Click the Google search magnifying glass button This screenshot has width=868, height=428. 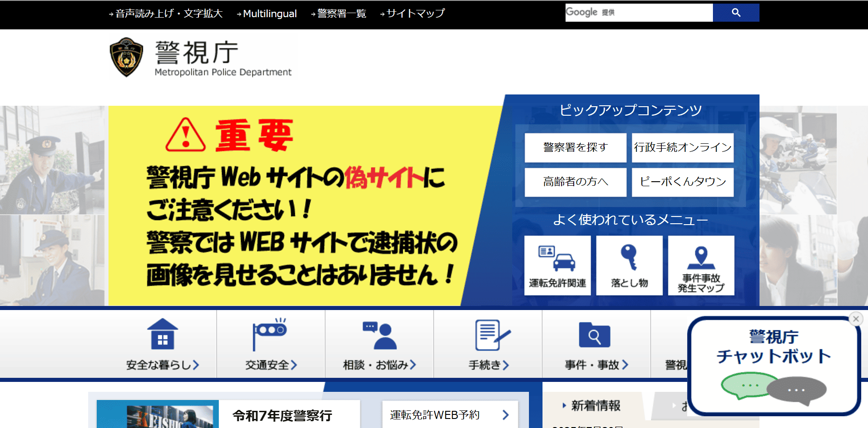click(736, 12)
